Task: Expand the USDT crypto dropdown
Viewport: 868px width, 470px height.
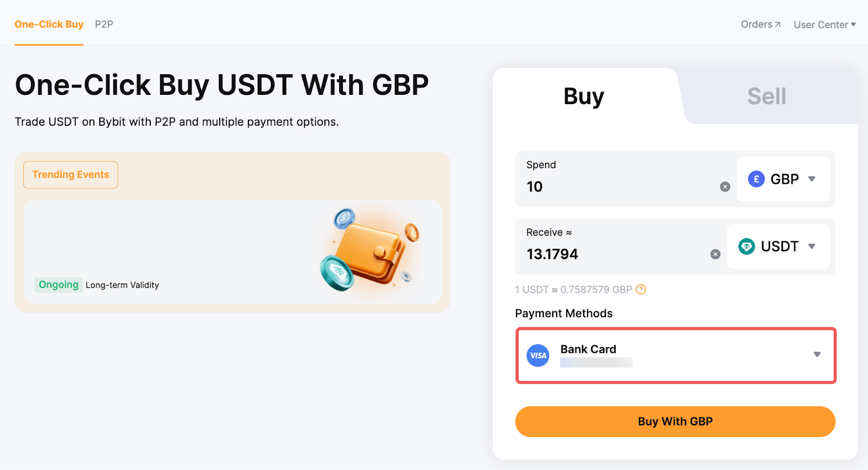Action: point(812,247)
